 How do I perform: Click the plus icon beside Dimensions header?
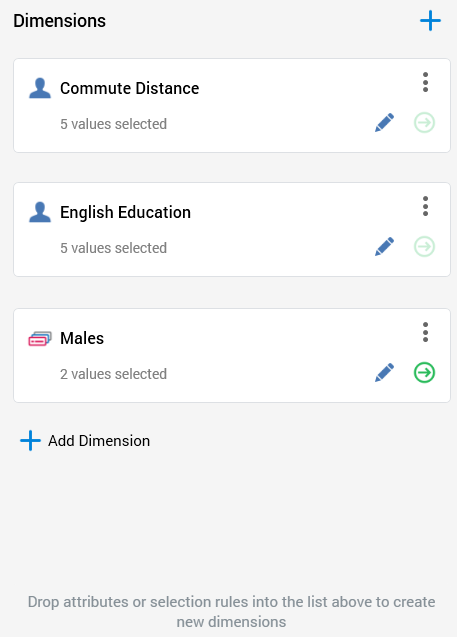pos(430,21)
